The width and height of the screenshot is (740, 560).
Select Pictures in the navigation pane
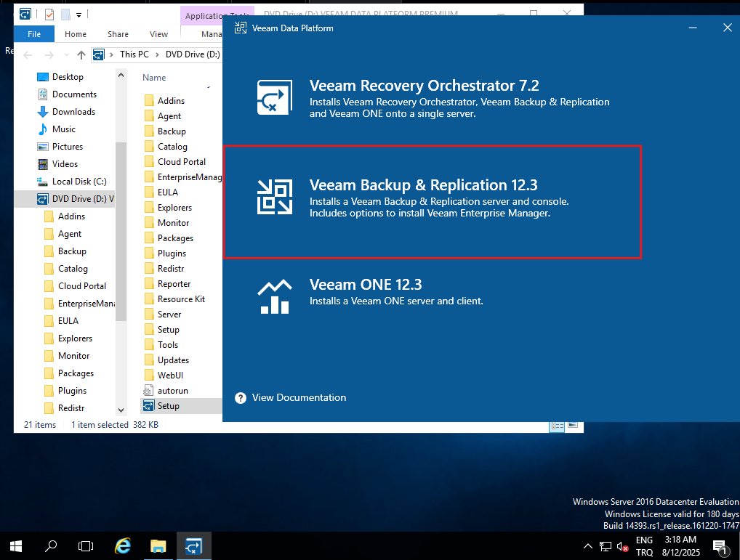coord(68,147)
